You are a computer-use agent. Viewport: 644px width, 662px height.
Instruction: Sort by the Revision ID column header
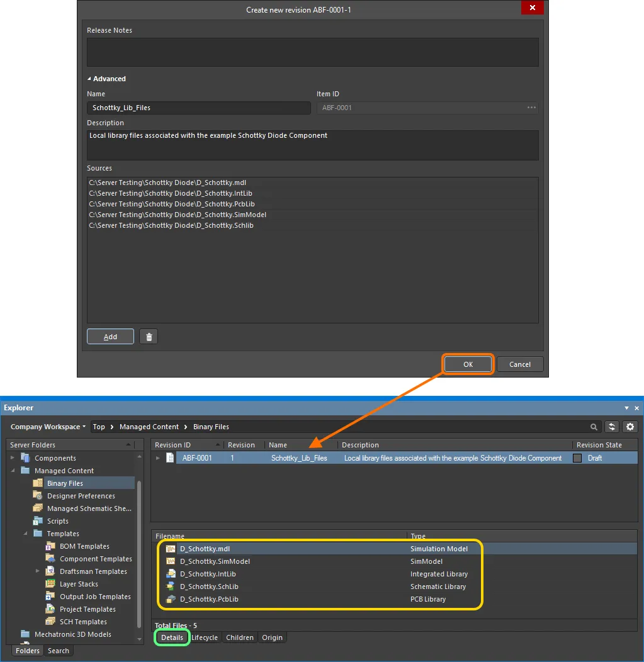click(x=187, y=445)
